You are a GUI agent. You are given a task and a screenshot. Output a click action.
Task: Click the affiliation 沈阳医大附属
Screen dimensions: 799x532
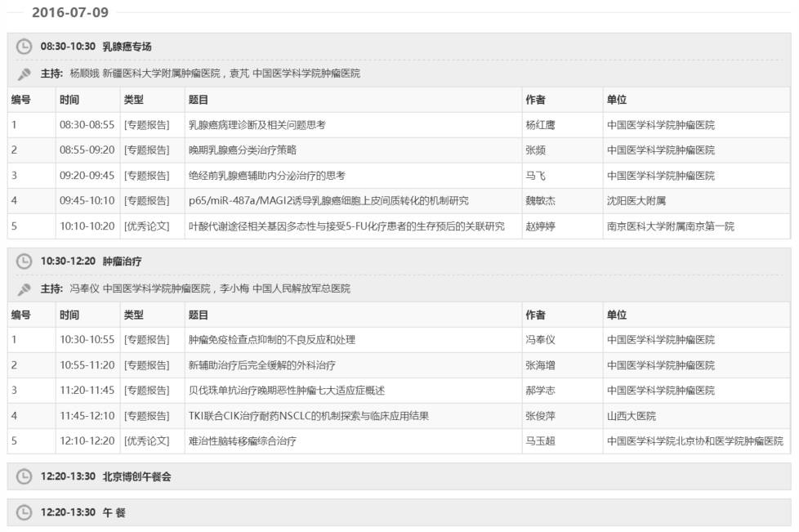pyautogui.click(x=636, y=201)
